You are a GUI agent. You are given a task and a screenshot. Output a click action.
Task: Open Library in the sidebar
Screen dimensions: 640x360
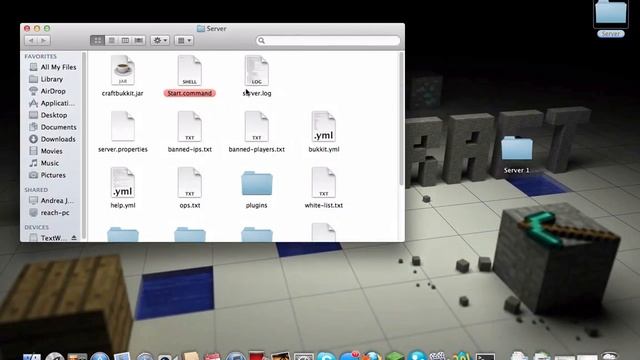(53, 79)
